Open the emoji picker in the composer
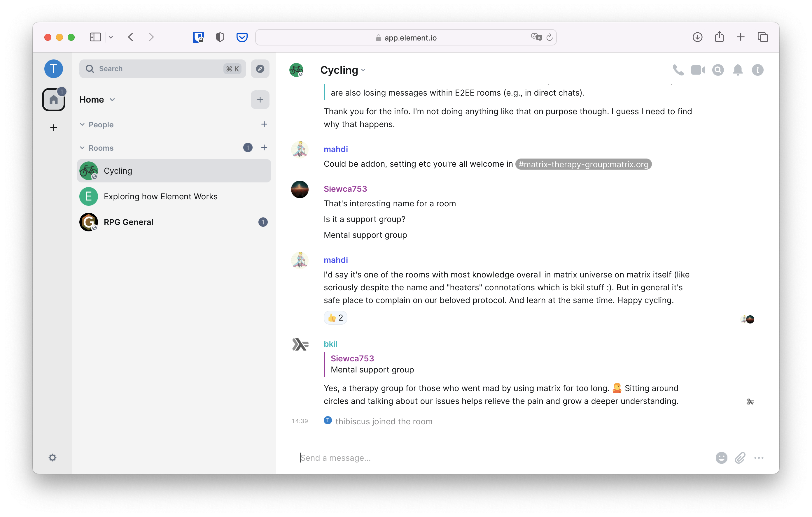The image size is (812, 517). click(x=721, y=458)
